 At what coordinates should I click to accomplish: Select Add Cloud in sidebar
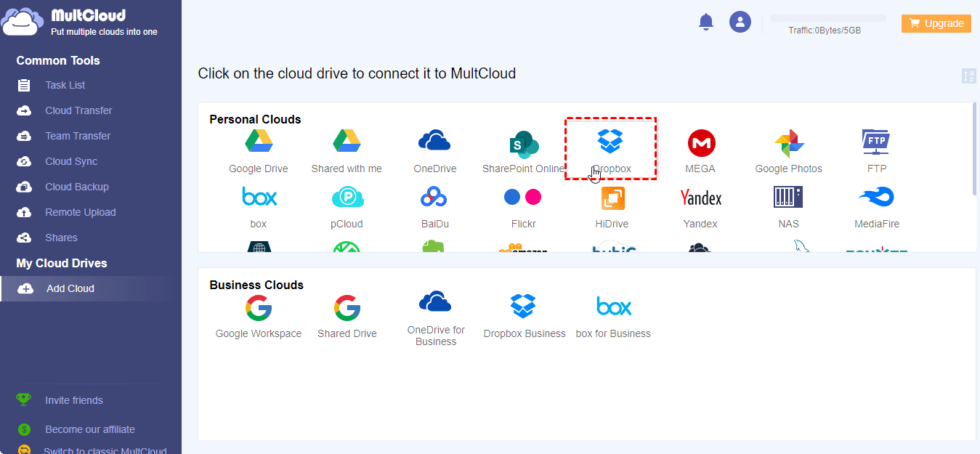(x=70, y=288)
